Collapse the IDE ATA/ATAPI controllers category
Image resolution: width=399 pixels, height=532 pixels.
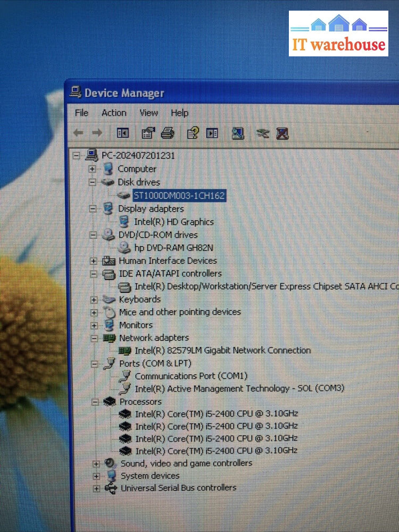(94, 274)
